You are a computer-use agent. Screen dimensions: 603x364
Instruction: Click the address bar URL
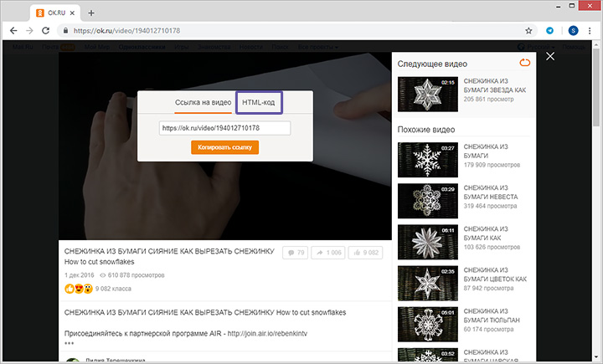point(126,31)
